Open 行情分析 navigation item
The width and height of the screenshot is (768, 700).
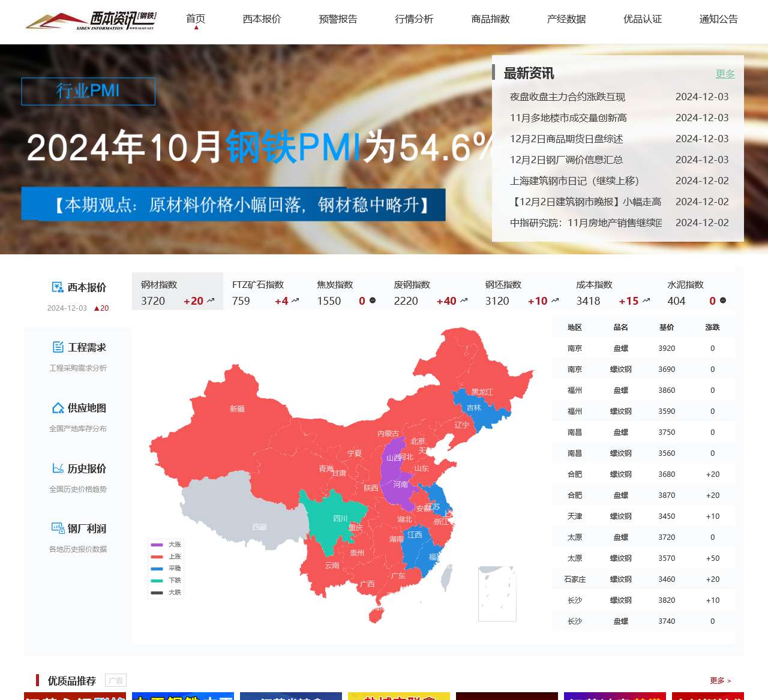[x=414, y=19]
